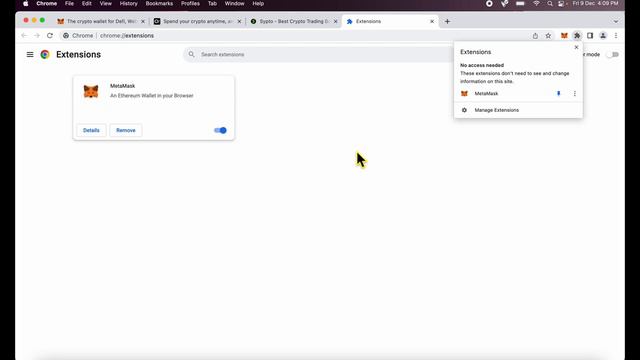This screenshot has height=360, width=640.
Task: Open the Help menu
Action: pyautogui.click(x=258, y=4)
